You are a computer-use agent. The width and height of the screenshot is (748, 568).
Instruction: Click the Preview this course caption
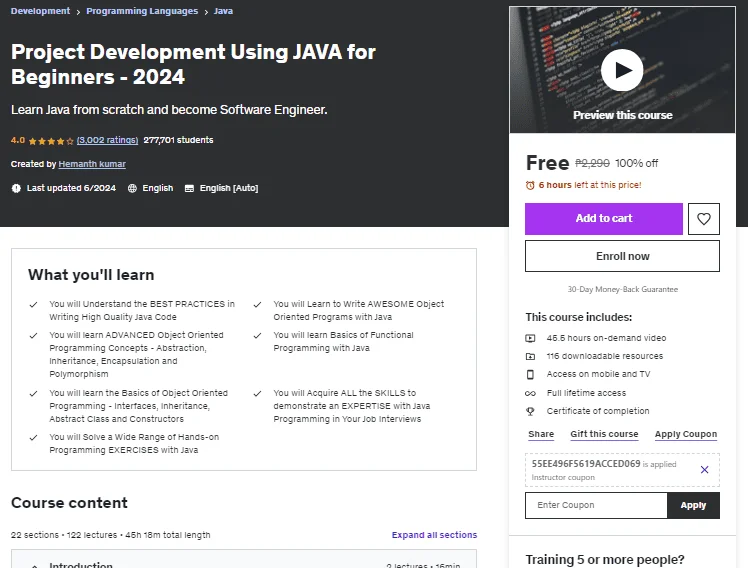pyautogui.click(x=623, y=115)
